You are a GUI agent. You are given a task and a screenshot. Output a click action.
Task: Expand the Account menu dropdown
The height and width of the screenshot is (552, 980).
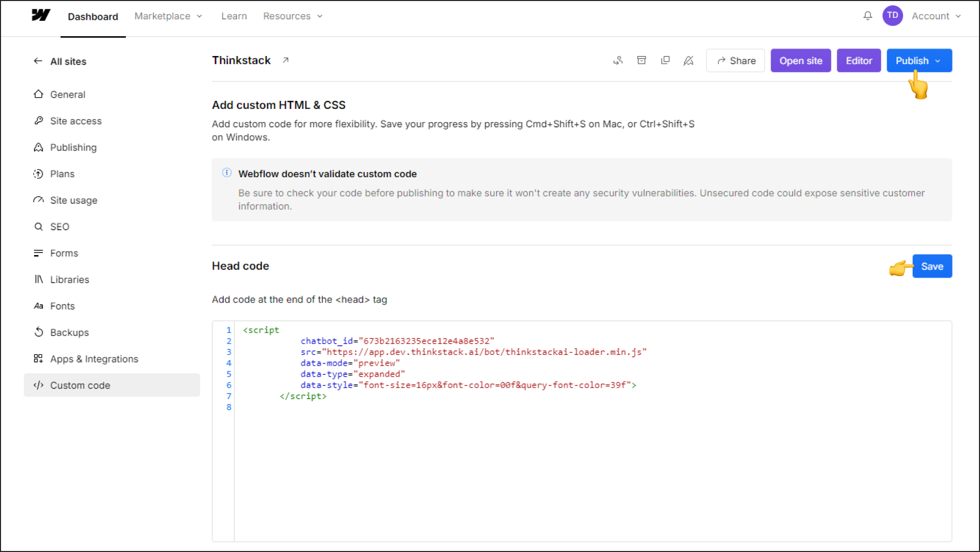pos(935,15)
